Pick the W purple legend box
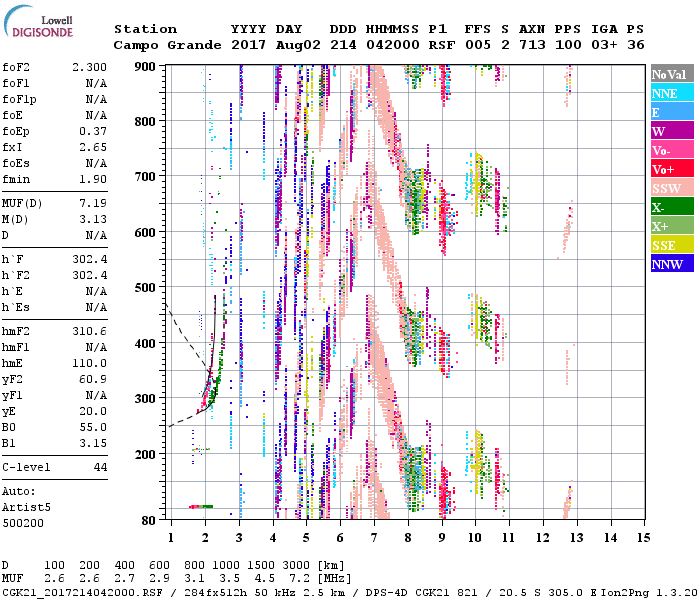700x600 pixels. coord(668,132)
